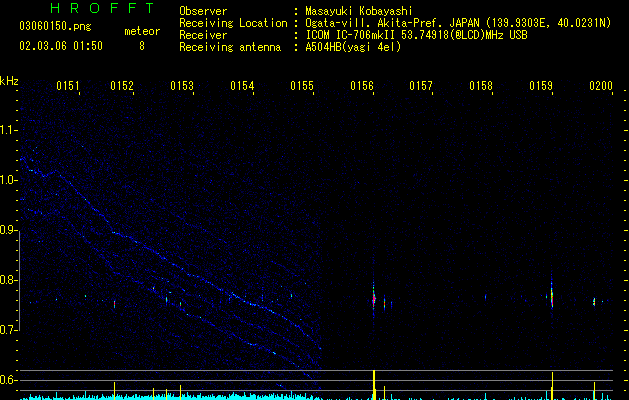Click the tallest yellow power spike at 0156
629x400 pixels.
[374, 385]
